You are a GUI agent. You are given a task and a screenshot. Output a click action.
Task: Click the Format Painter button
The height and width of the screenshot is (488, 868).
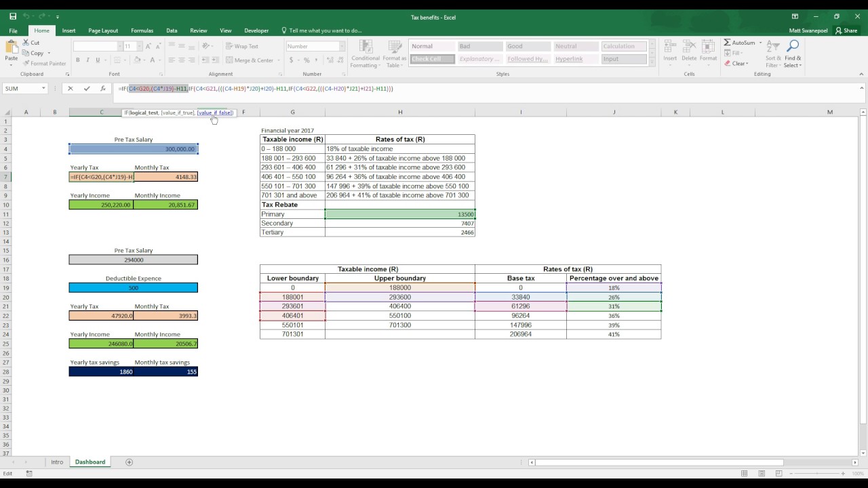pos(44,63)
